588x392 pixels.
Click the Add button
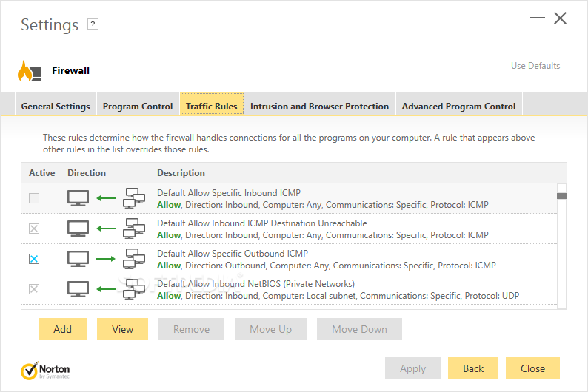coord(63,329)
